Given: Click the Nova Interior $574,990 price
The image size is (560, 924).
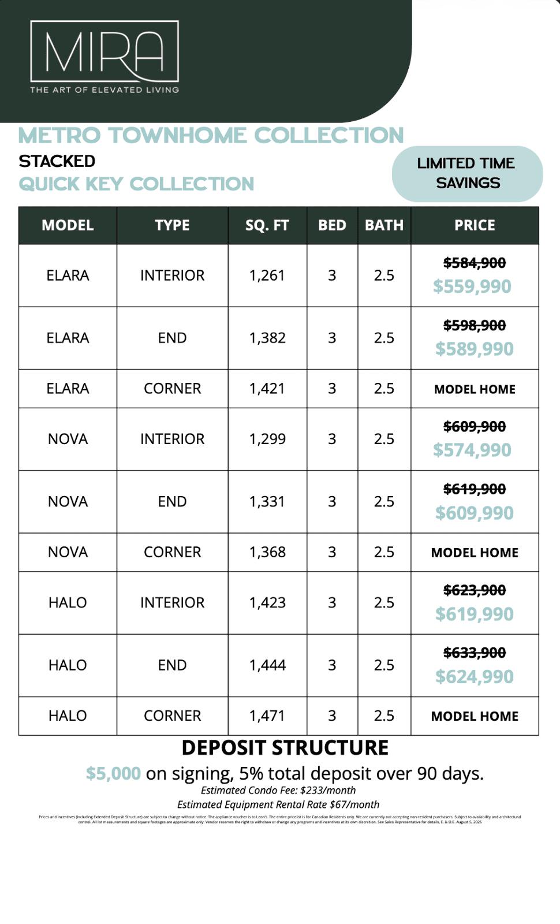Looking at the screenshot, I should (472, 450).
